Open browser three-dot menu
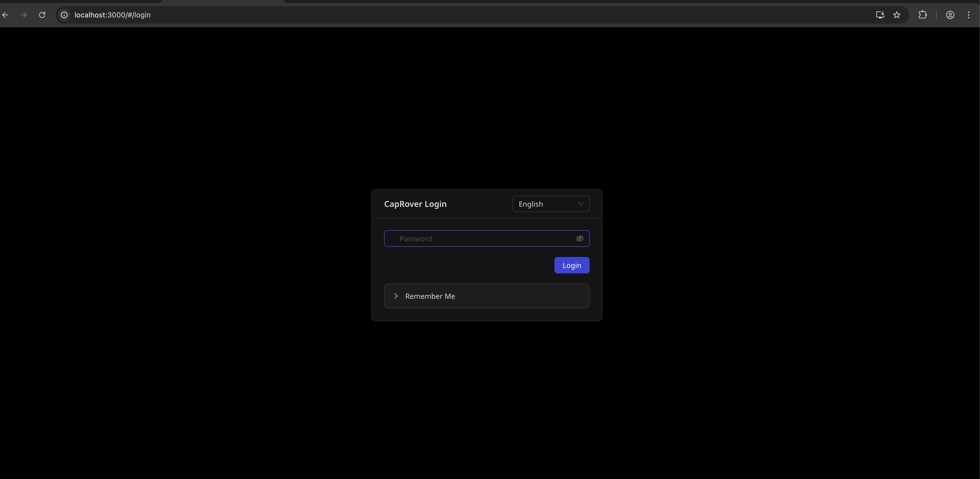 [x=969, y=15]
